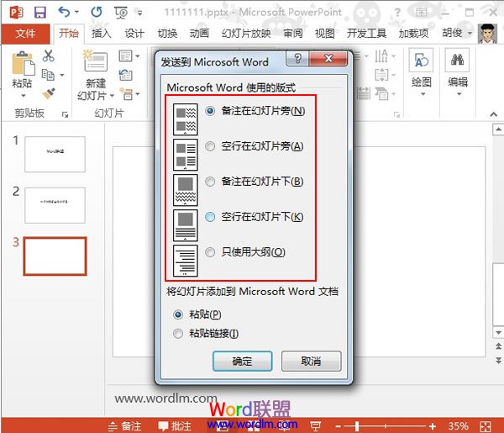Click the Section icon
504x433 pixels.
tap(126, 94)
